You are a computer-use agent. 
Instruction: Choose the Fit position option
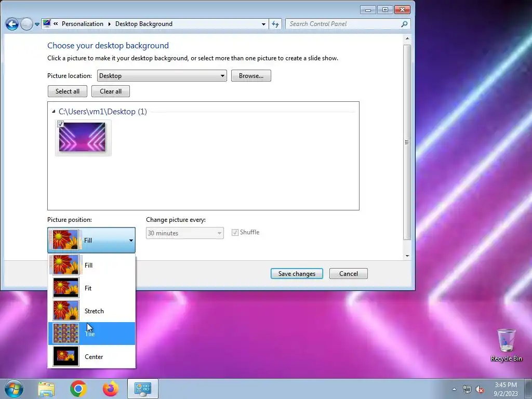tap(91, 288)
